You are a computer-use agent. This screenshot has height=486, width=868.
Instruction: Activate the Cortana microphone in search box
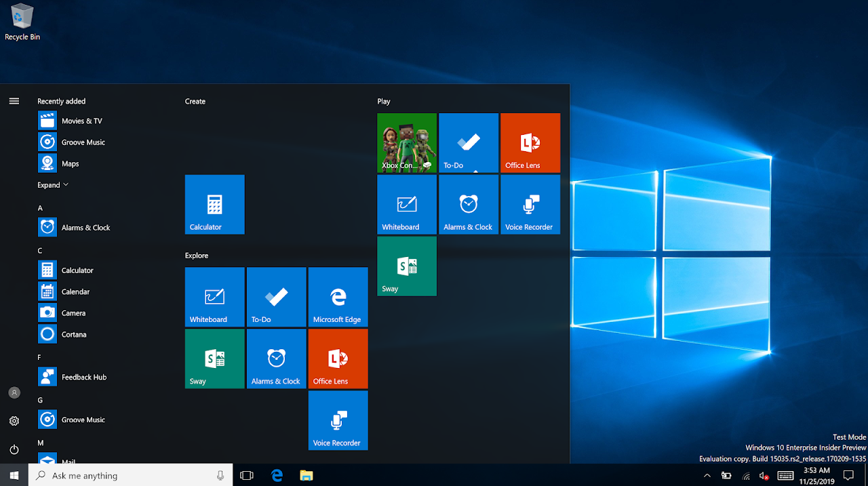tap(221, 475)
